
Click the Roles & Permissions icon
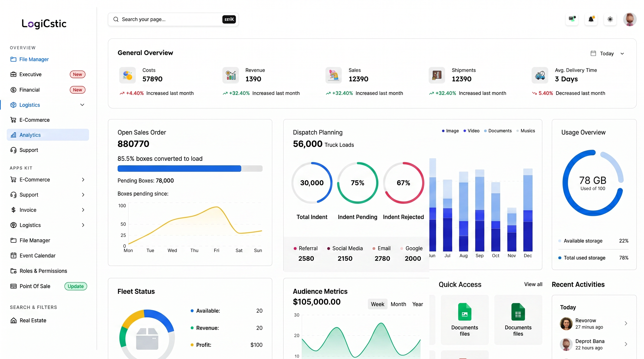click(x=13, y=271)
